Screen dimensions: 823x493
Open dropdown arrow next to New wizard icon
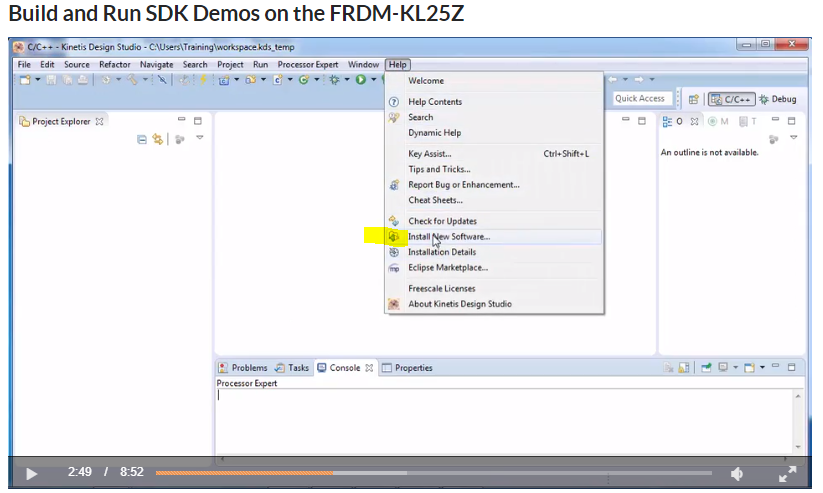[x=37, y=80]
